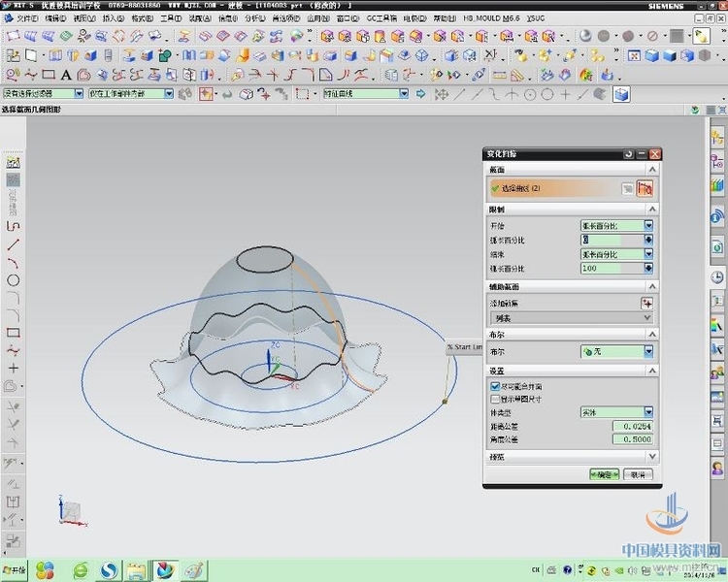Click the 取消 (Cancel) button

[637, 475]
